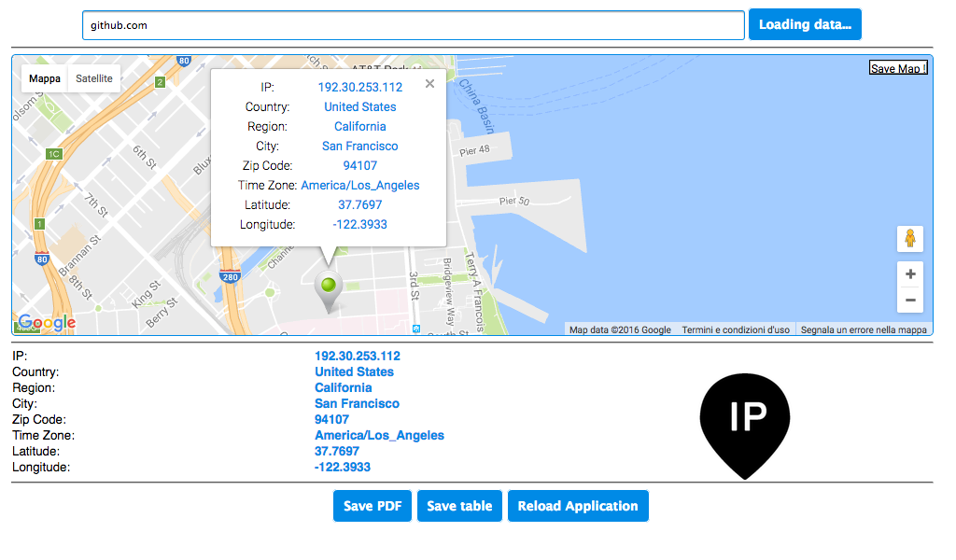The image size is (956, 560).
Task: Click the Loading data... button
Action: (804, 24)
